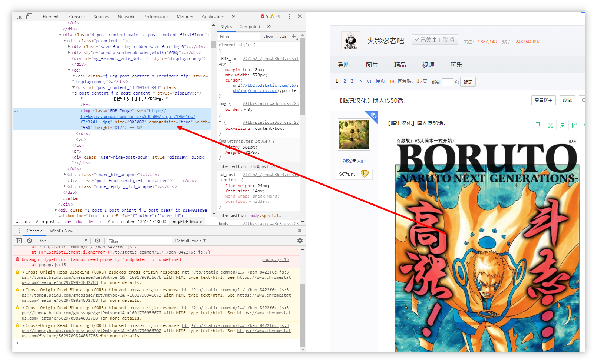Click the green fullscreen expand icon on post
Viewport: 597px width, 364px height.
[x=550, y=125]
